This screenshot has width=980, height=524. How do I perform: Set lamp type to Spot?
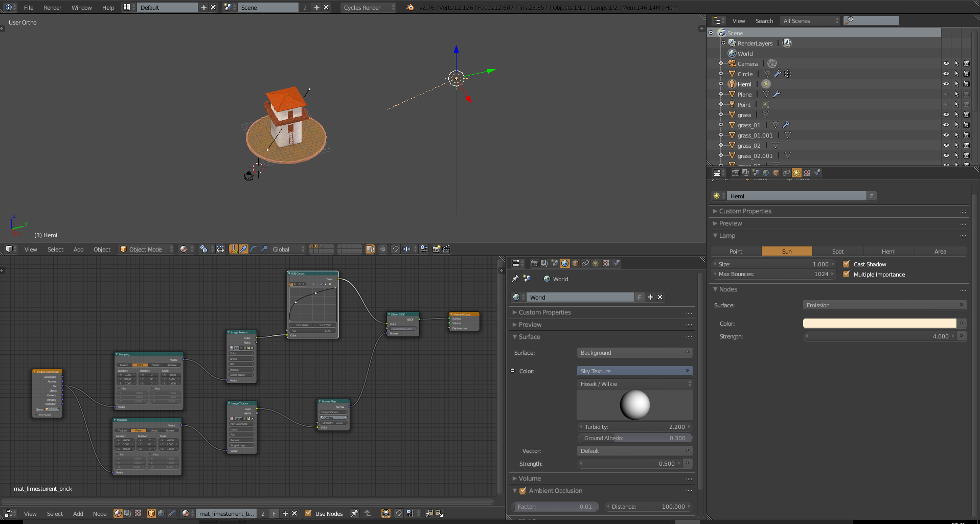837,251
